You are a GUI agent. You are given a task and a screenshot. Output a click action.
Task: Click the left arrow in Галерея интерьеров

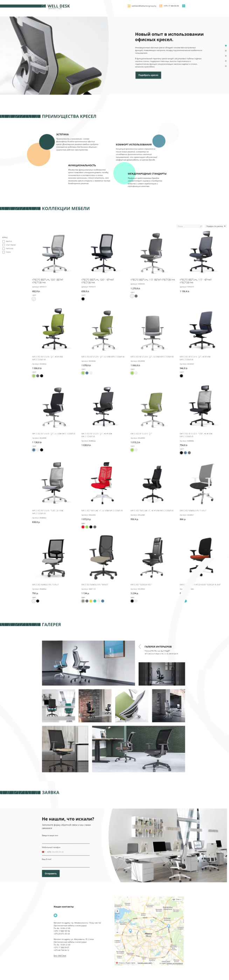point(140,646)
